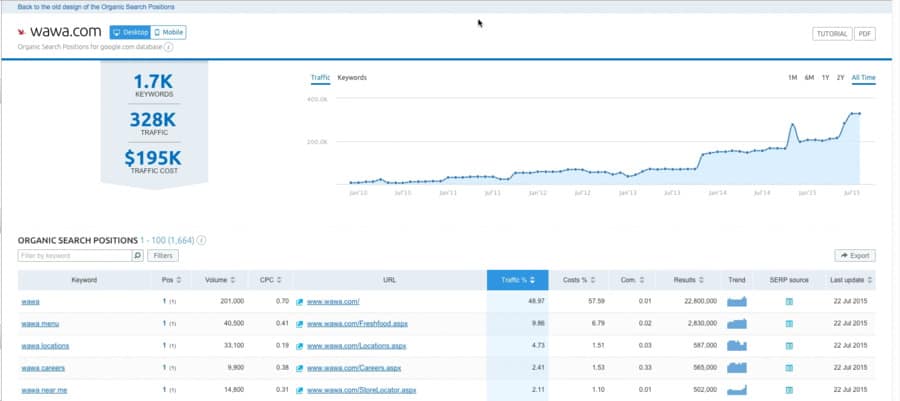Viewport: 900px width, 401px height.
Task: View SERP source icon for 'wawa careers' row
Action: [x=789, y=368]
